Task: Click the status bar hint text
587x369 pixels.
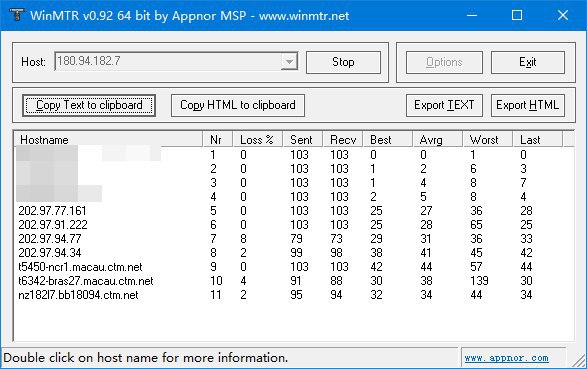Action: (x=146, y=358)
